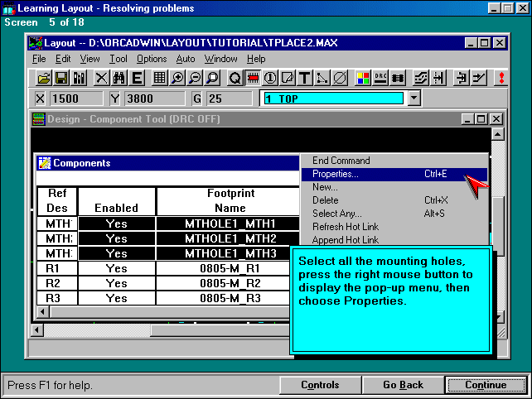
Task: Choose Properties from the pop-up menu
Action: 336,175
